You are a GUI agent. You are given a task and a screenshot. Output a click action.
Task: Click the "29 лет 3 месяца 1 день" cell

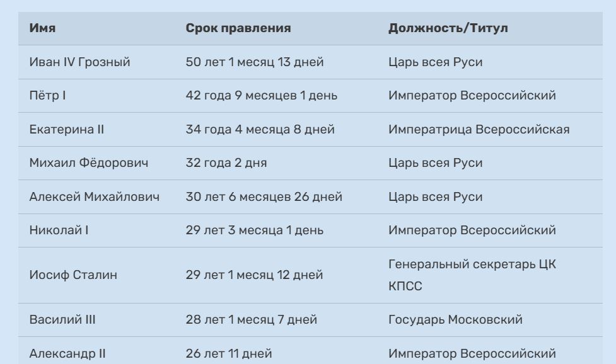(x=254, y=230)
